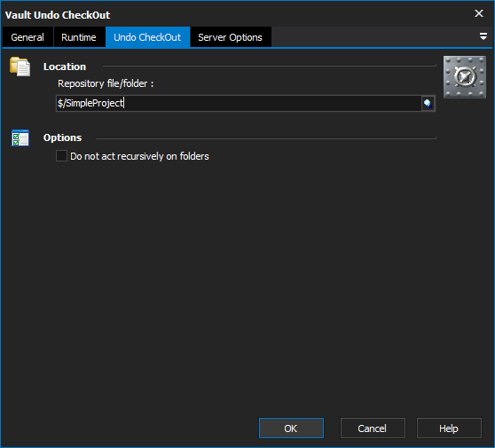Screen dimensions: 495x448
Task: Enable Do not act recursively on folders
Action: coord(61,156)
